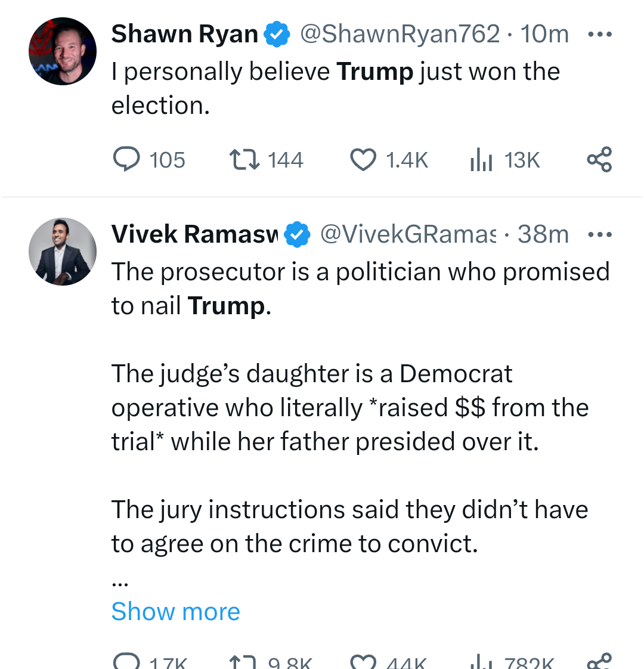The width and height of the screenshot is (644, 669).
Task: Click the Shawn Ryan display name
Action: click(x=184, y=35)
